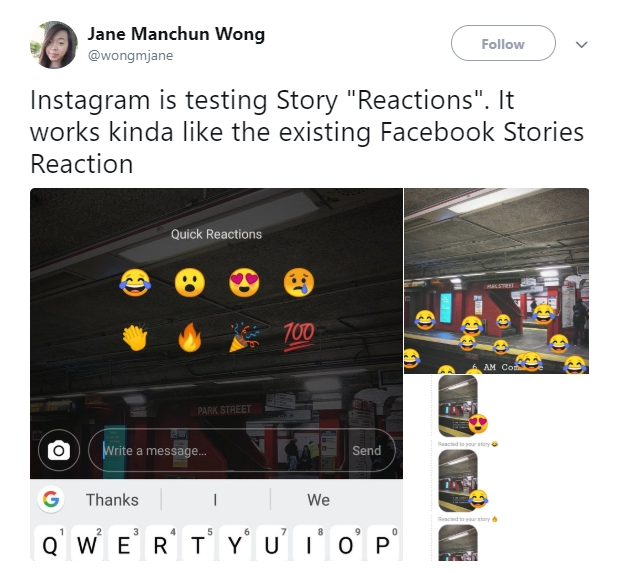Send the clapping hands emoji reaction
Image resolution: width=626 pixels, height=573 pixels.
[x=135, y=338]
